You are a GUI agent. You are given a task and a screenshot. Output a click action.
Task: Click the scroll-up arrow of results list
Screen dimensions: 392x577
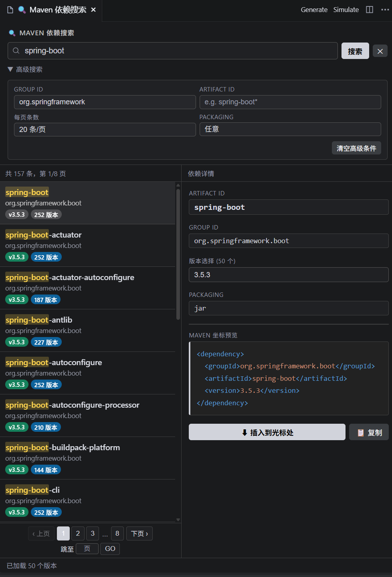[x=178, y=185]
